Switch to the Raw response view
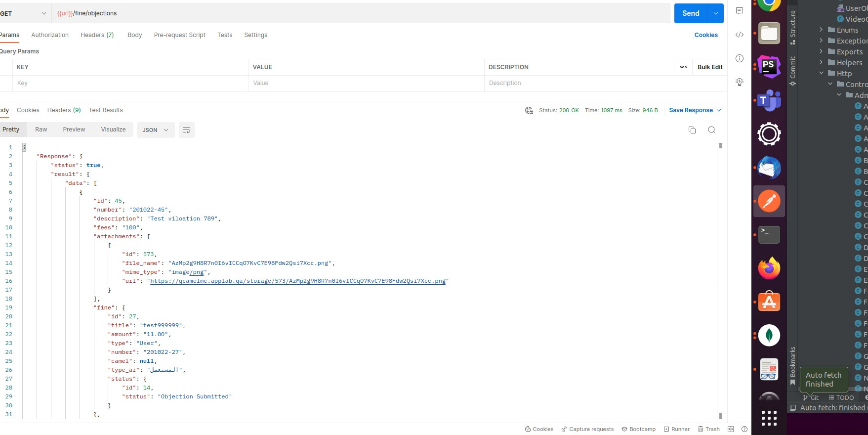This screenshot has height=435, width=868. tap(41, 130)
